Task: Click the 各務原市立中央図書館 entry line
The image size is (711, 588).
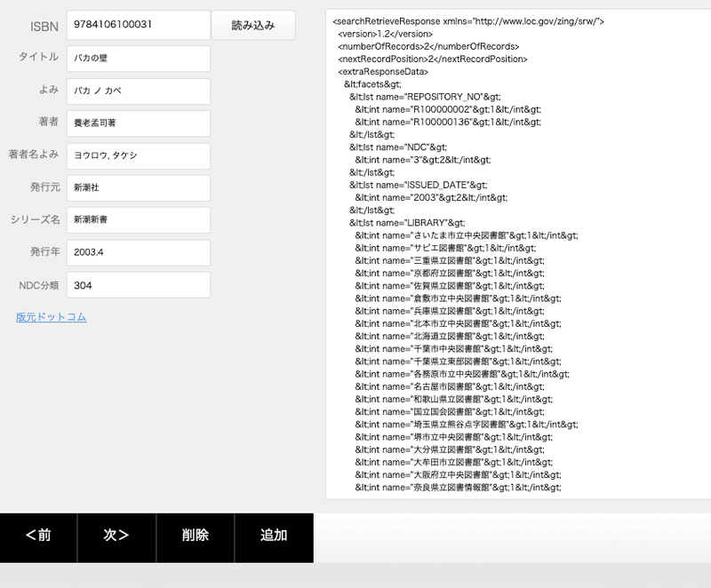Action: (462, 374)
